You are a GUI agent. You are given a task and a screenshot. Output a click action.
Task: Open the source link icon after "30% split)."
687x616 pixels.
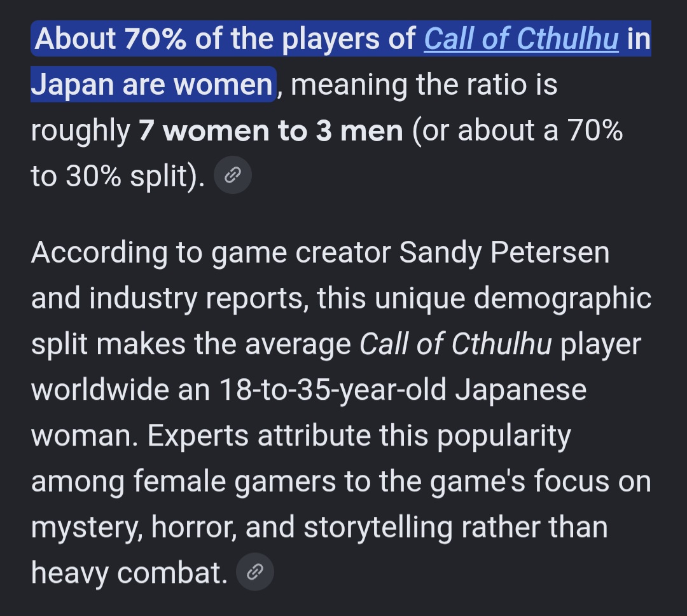(233, 175)
